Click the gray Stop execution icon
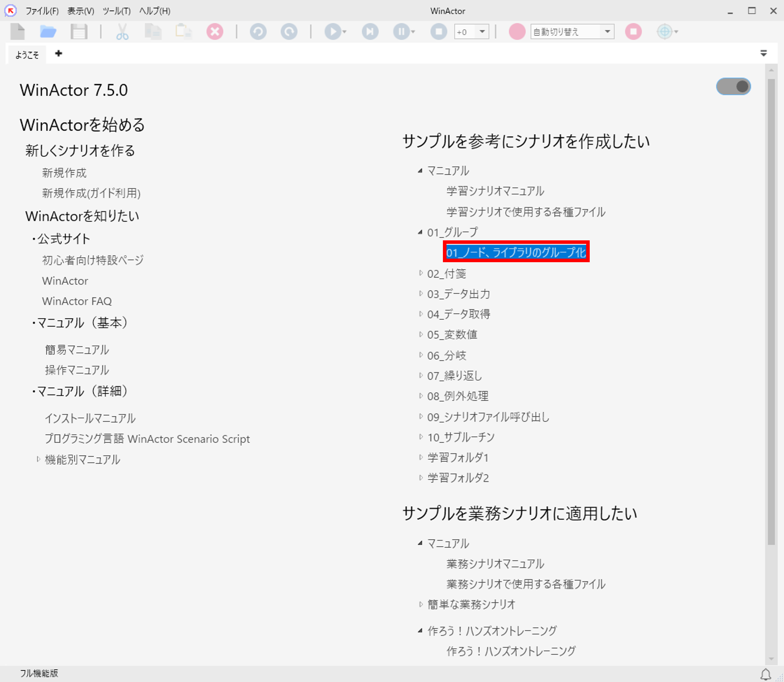784x682 pixels. click(439, 32)
